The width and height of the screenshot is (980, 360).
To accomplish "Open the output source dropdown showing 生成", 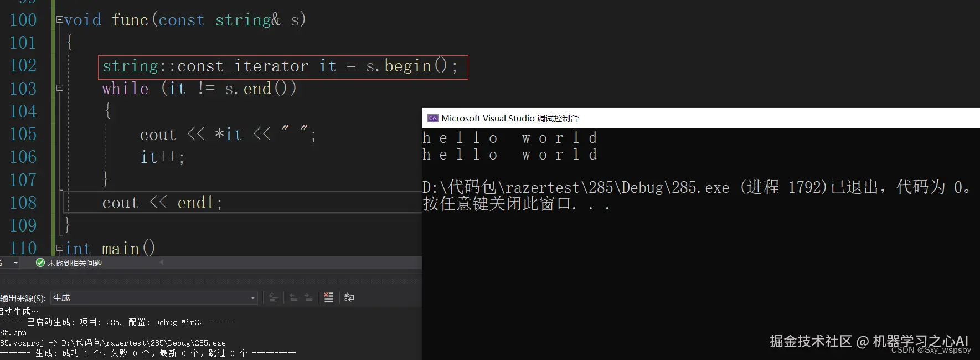I will coord(154,297).
